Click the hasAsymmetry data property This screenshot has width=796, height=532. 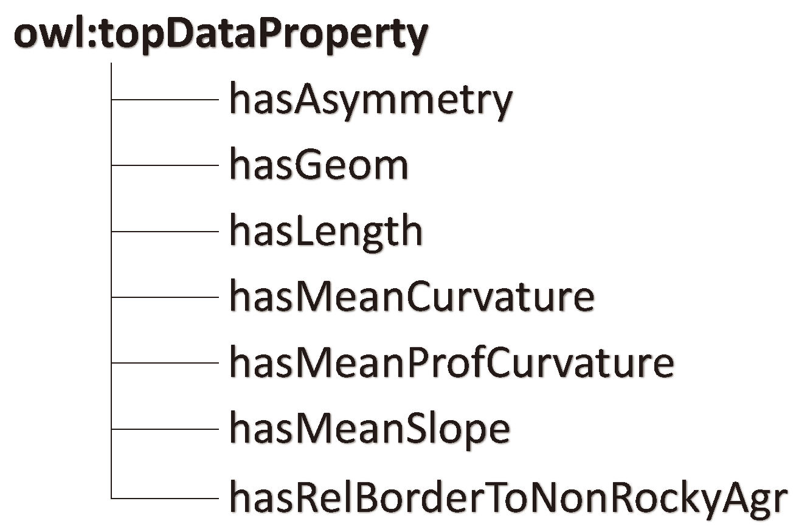(x=370, y=100)
